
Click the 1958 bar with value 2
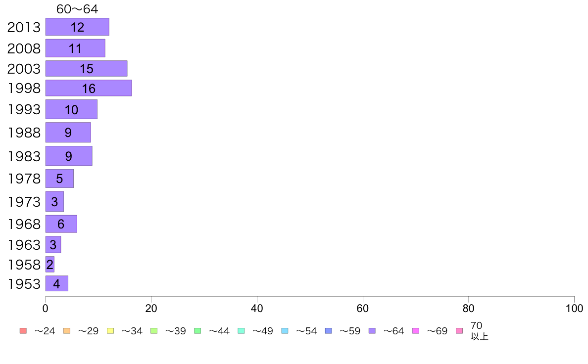point(50,264)
